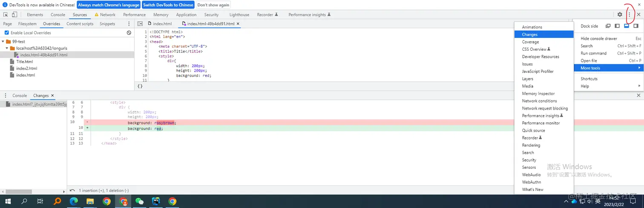Viewport: 644px width, 208px height.
Task: Clear local overrides configuration icon
Action: (x=129, y=33)
